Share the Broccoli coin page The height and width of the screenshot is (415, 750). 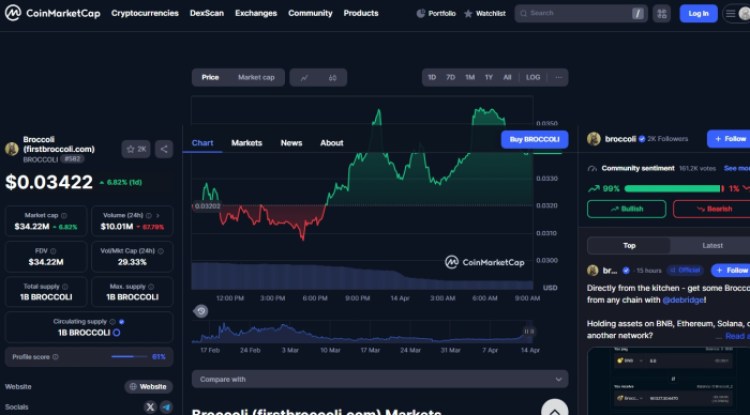coord(164,149)
